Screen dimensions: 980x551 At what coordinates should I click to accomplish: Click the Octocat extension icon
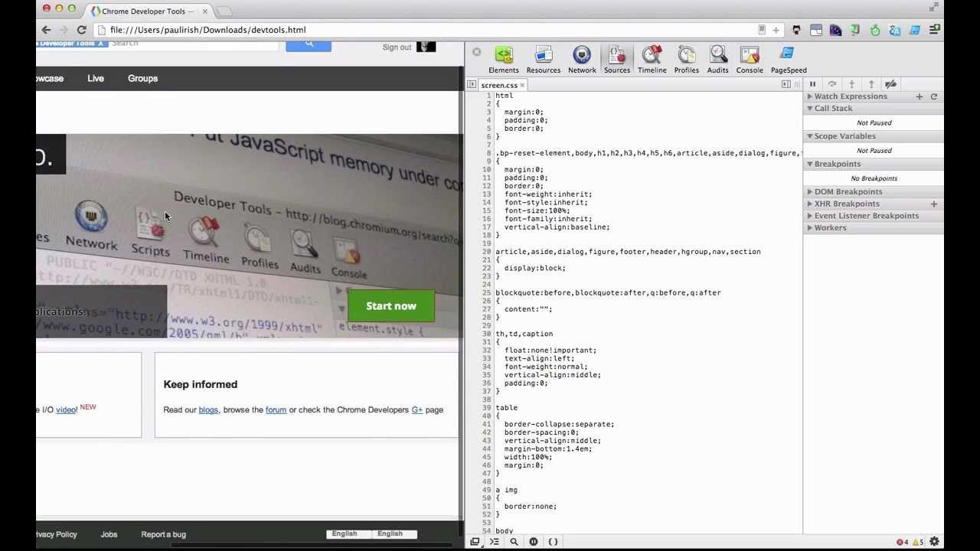(796, 30)
